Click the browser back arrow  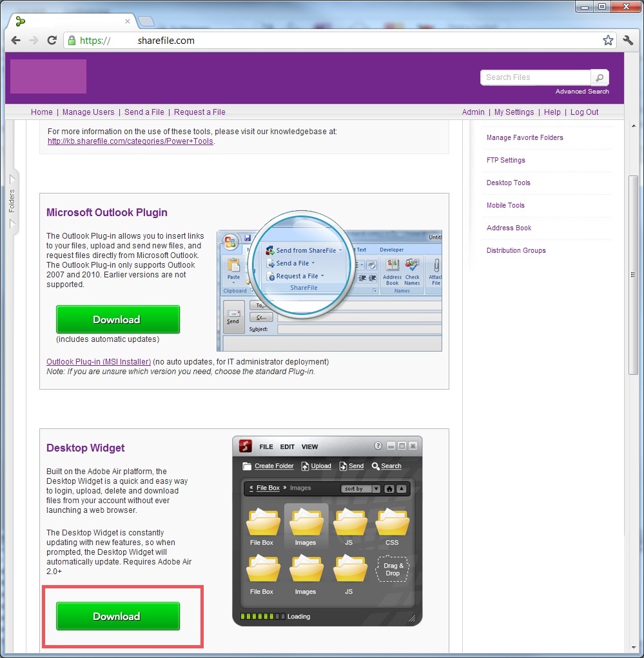16,40
